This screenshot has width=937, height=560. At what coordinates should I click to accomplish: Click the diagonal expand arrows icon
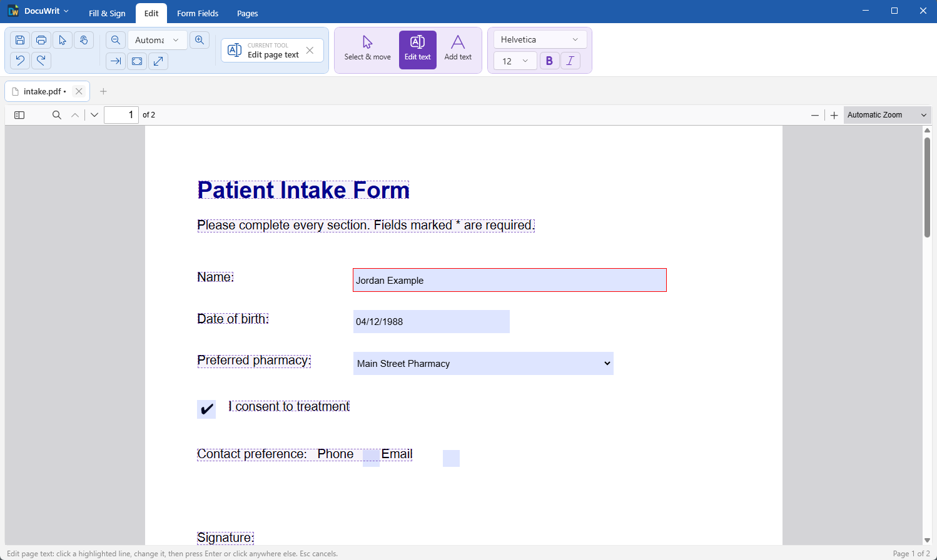click(x=158, y=61)
